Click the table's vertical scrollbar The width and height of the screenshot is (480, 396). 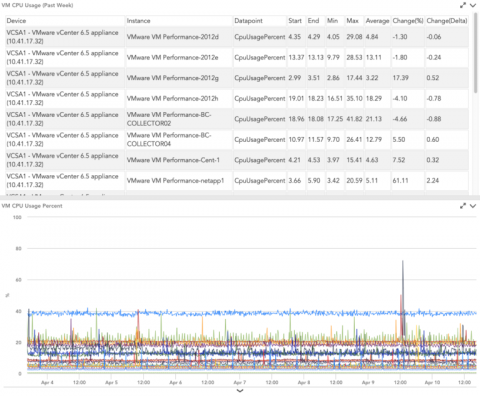coord(475,53)
